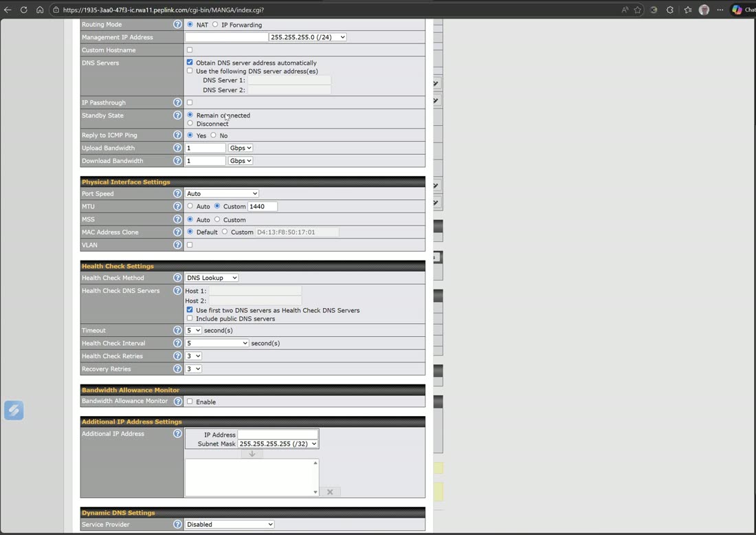
Task: Open the additional IP Subnet Mask dropdown
Action: pyautogui.click(x=278, y=444)
